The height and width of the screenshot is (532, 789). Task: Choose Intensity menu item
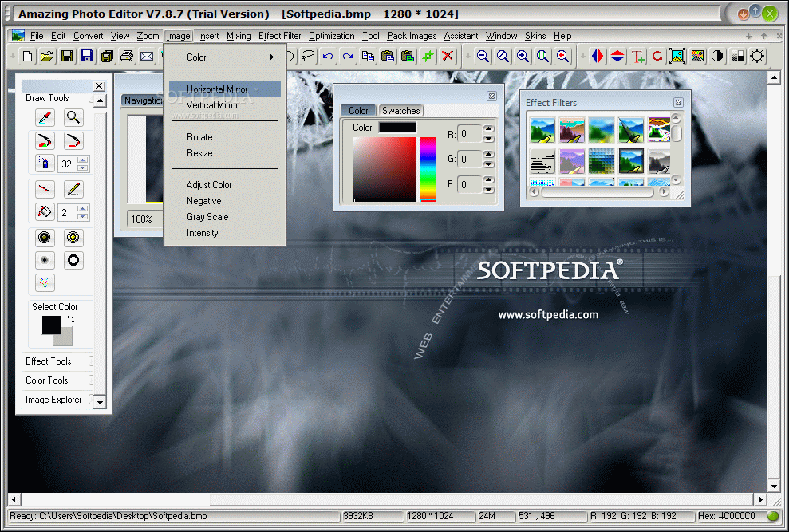click(x=225, y=233)
